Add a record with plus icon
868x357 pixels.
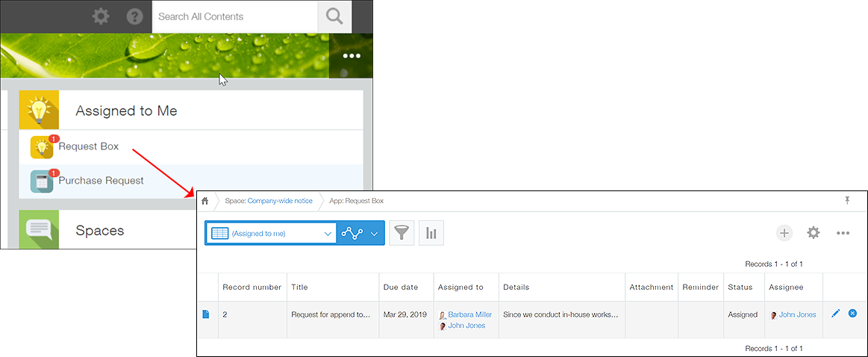pyautogui.click(x=784, y=233)
